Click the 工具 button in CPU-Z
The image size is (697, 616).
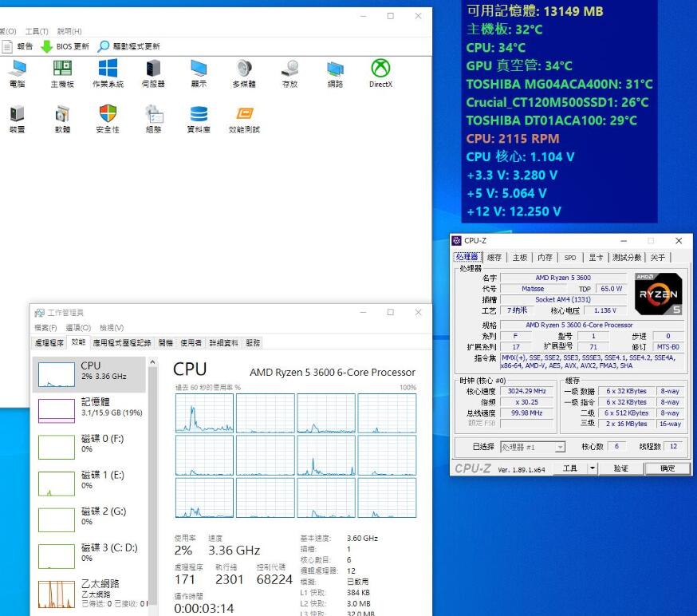[x=570, y=468]
